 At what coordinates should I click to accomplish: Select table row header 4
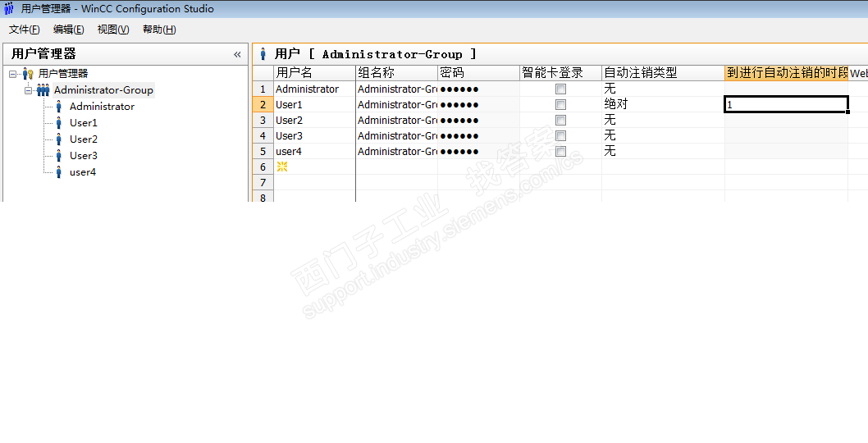263,135
